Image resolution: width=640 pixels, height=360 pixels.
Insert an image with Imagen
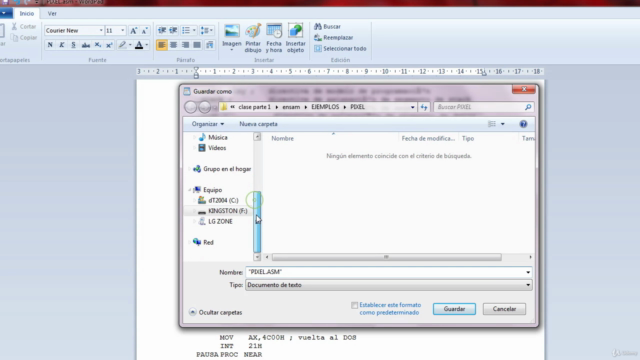pyautogui.click(x=232, y=38)
